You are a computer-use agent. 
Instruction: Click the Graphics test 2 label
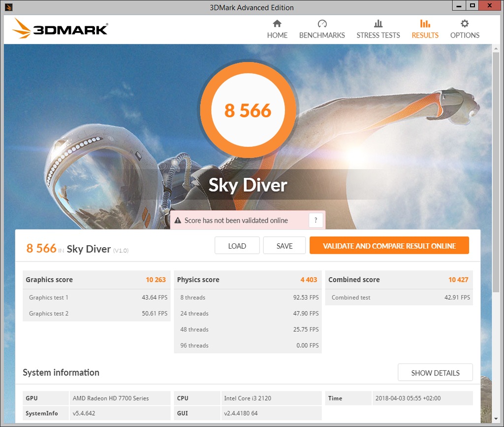click(x=49, y=314)
